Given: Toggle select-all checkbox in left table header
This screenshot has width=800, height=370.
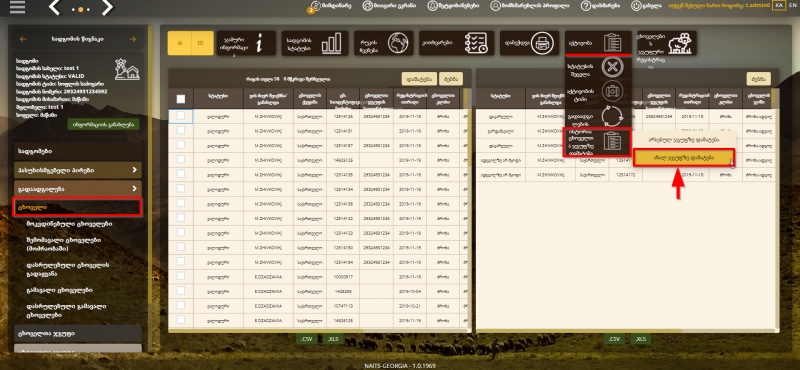Looking at the screenshot, I should pyautogui.click(x=181, y=99).
